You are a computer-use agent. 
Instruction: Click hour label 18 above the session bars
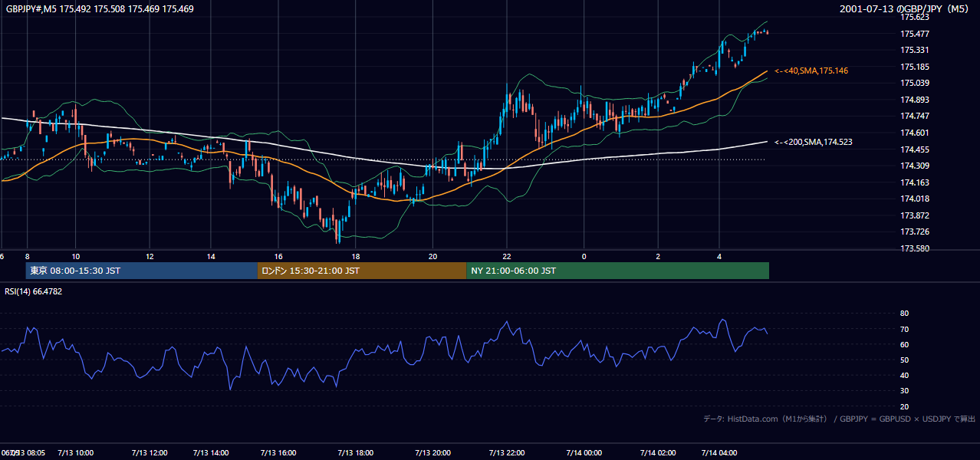(355, 256)
